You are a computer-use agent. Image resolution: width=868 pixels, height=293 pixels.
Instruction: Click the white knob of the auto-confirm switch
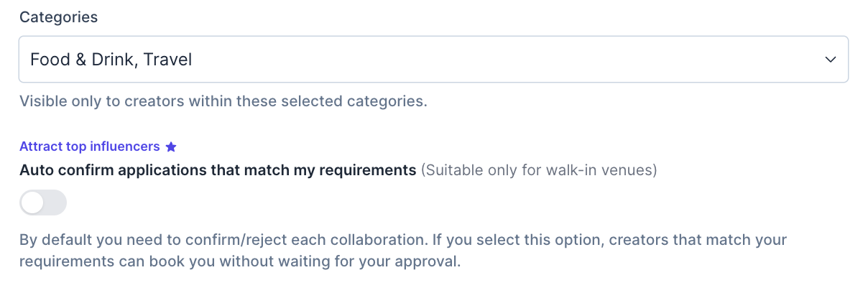click(x=32, y=203)
